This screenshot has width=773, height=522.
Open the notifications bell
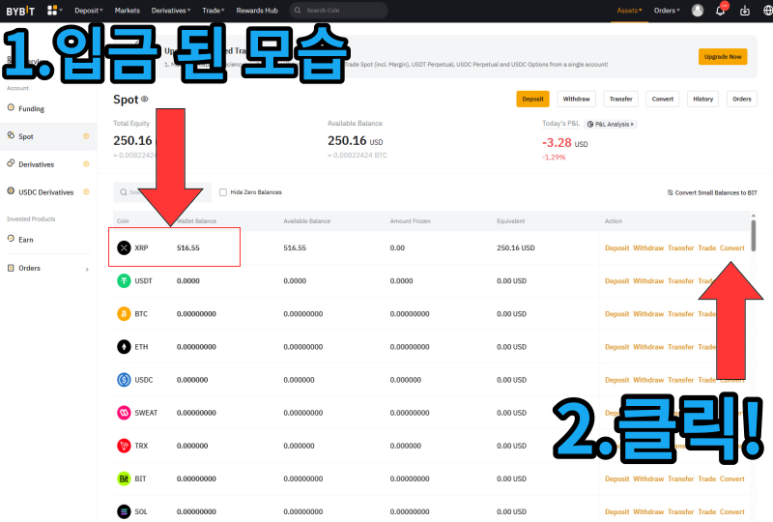click(x=720, y=10)
